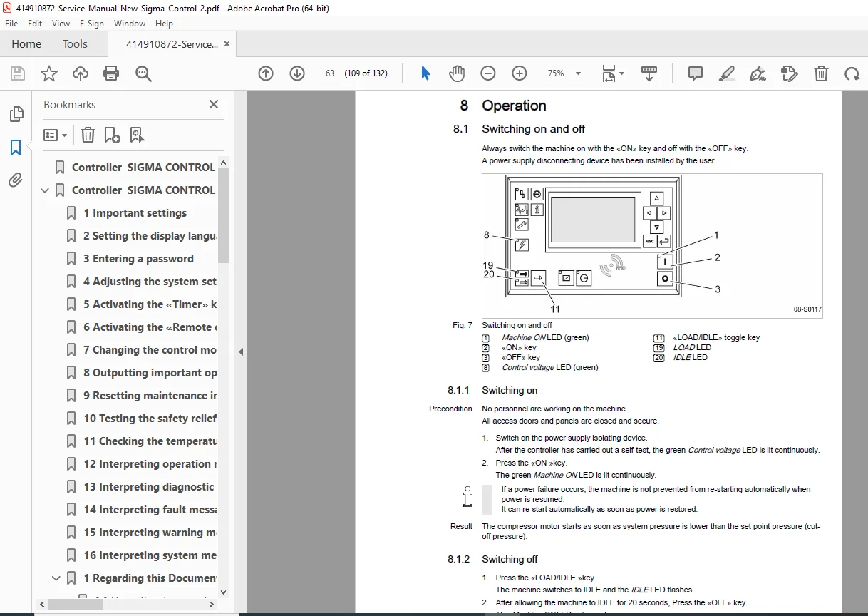Open the fit page options tool
Viewport: 868px width, 616px height.
click(613, 73)
